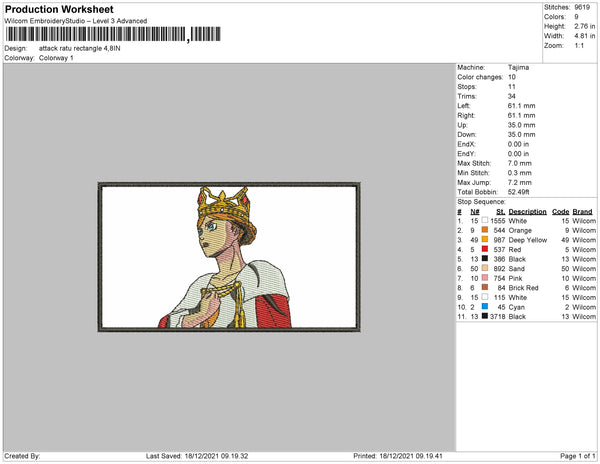The width and height of the screenshot is (600, 464).
Task: Select the Black swatch in stop 11
Action: click(485, 316)
